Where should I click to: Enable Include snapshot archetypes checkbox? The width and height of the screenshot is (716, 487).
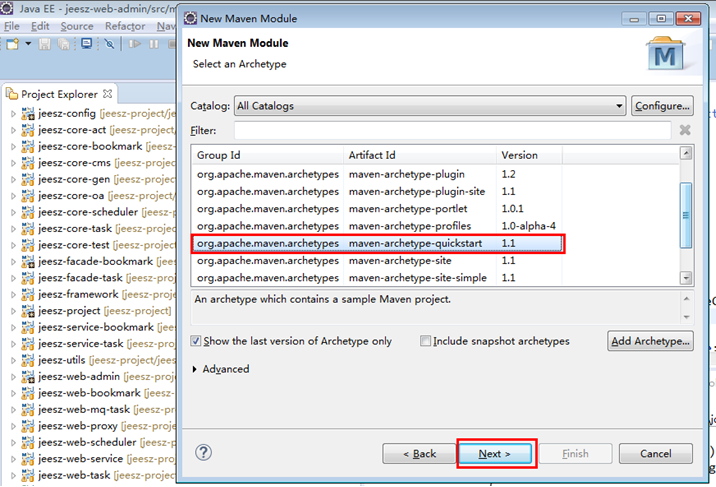[425, 341]
